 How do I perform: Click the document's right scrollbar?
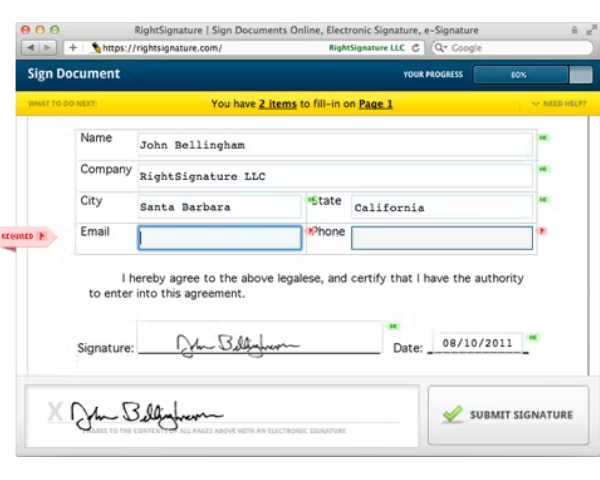[589, 245]
